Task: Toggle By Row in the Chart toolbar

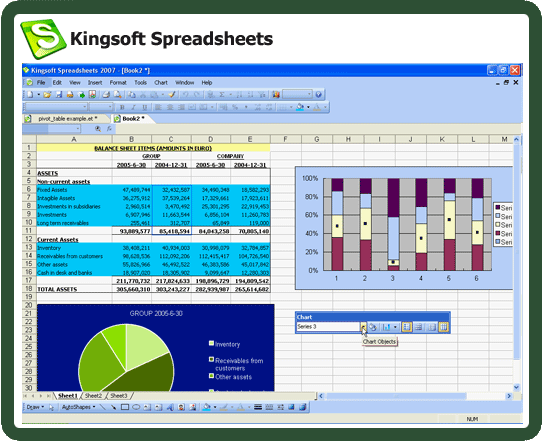Action: (x=431, y=327)
